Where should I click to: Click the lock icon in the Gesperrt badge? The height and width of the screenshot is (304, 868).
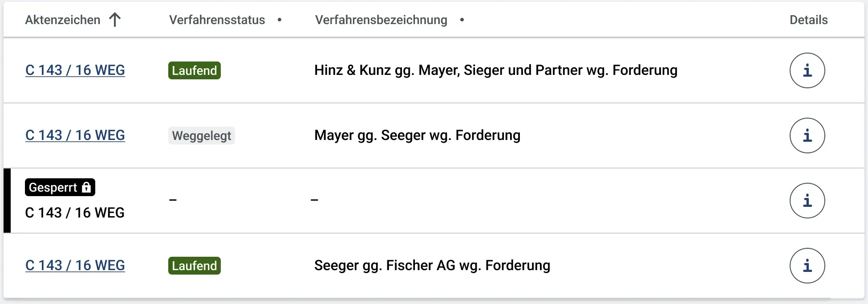86,187
